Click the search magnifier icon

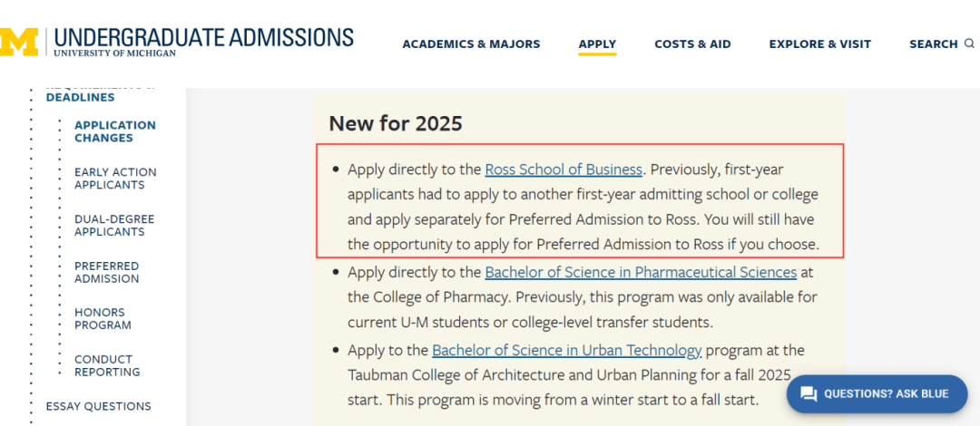(x=969, y=44)
